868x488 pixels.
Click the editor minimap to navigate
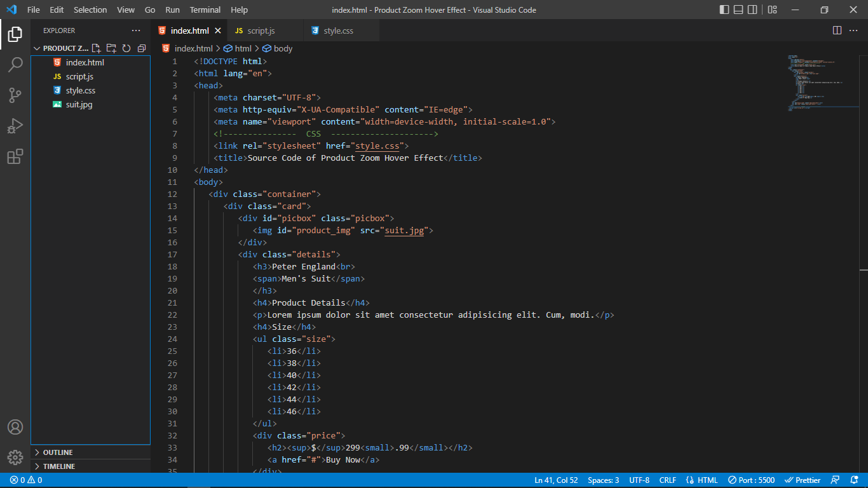coord(823,83)
